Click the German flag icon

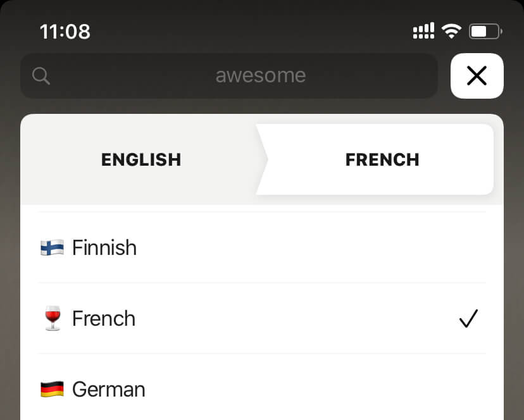coord(53,389)
